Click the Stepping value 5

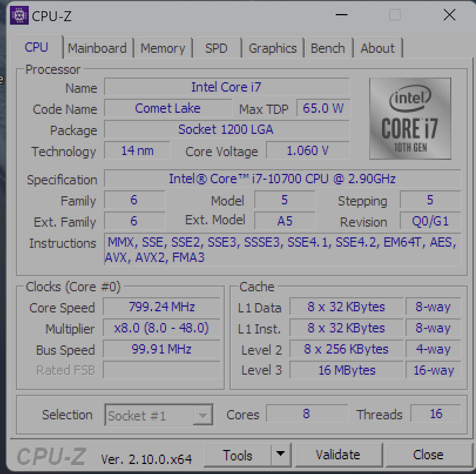click(430, 200)
